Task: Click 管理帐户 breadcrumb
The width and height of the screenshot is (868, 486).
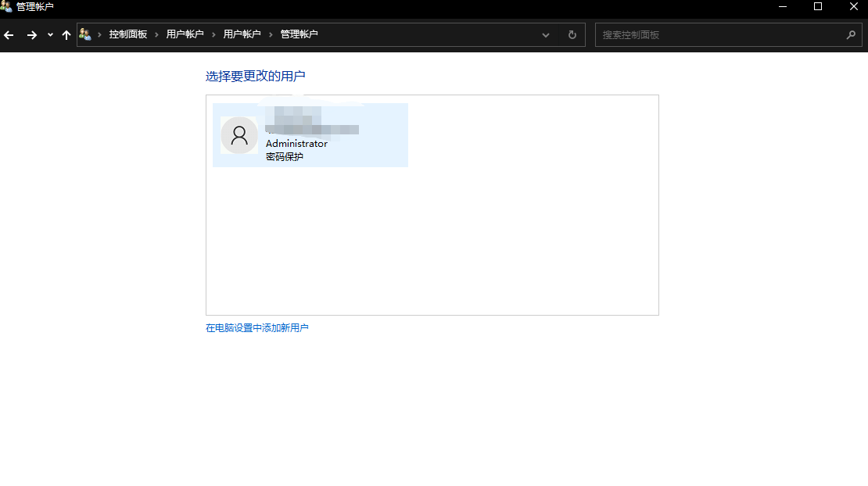Action: coord(299,34)
